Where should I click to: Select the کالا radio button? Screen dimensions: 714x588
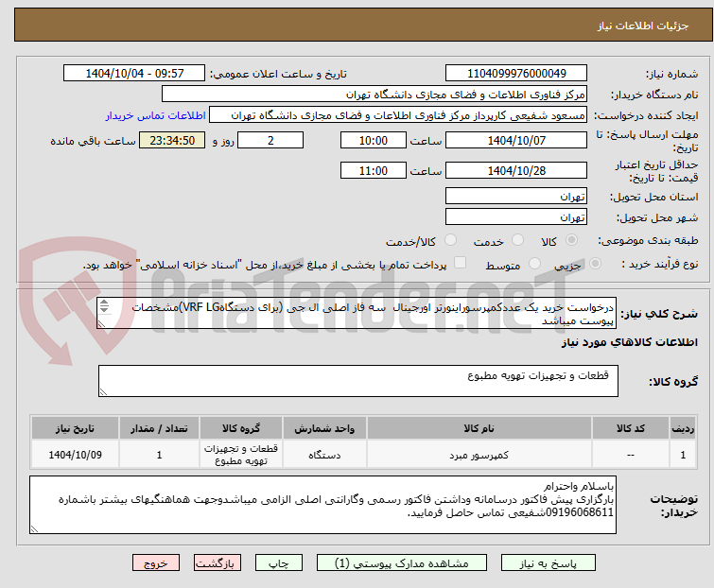coord(571,240)
